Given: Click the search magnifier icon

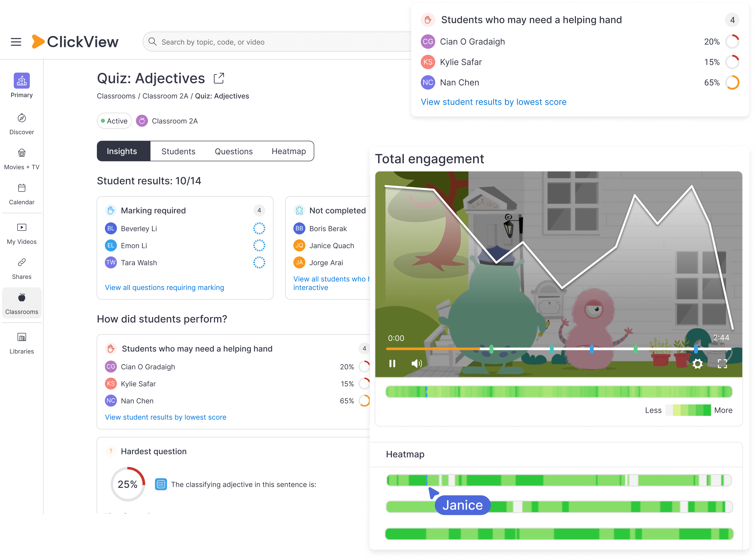Looking at the screenshot, I should pos(153,42).
